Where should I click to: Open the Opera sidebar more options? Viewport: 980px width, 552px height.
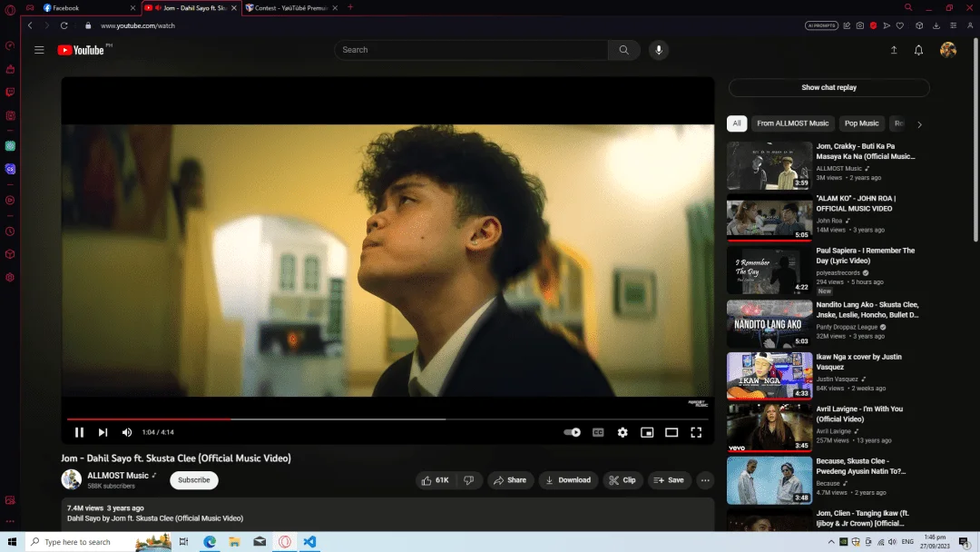point(10,521)
